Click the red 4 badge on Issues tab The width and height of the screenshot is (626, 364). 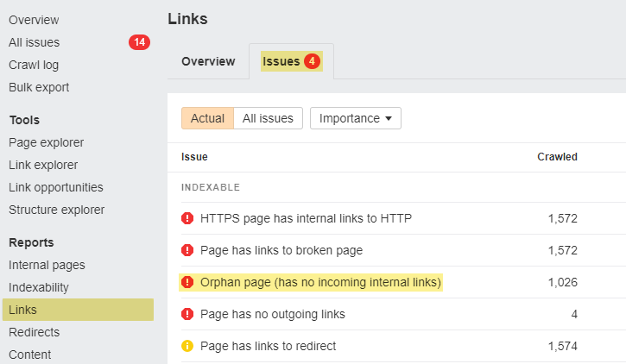coord(312,61)
